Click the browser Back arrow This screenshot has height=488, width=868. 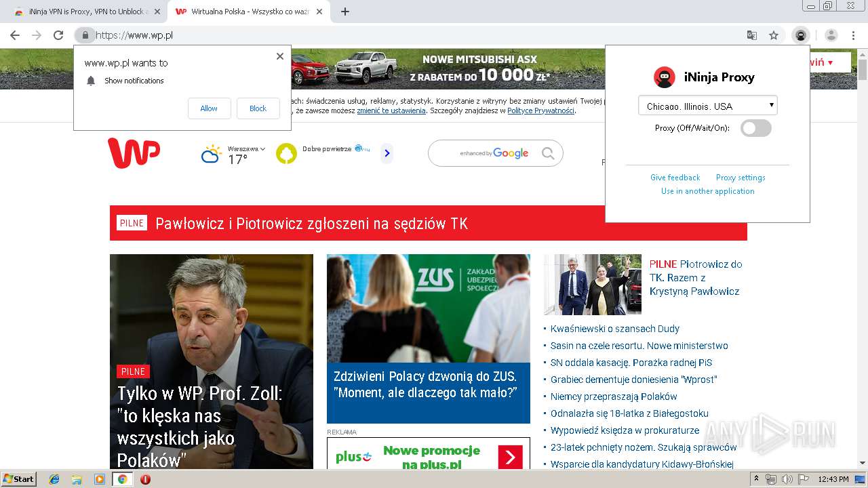(x=15, y=35)
